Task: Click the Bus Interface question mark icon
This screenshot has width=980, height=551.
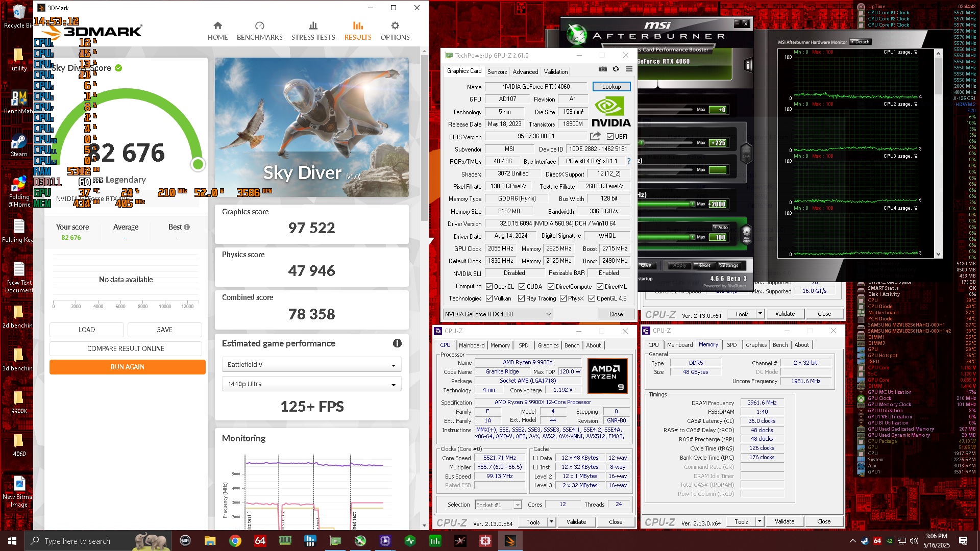Action: pos(628,161)
